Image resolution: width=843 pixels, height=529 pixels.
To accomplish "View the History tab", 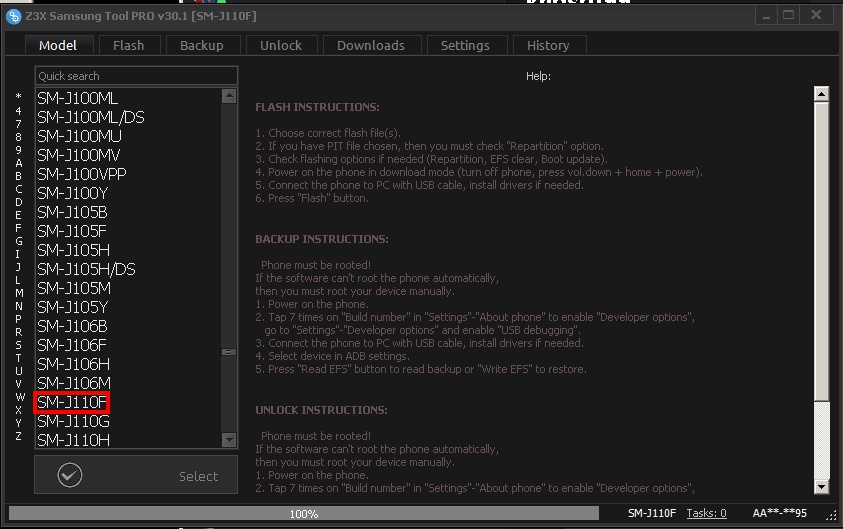I will (x=548, y=46).
